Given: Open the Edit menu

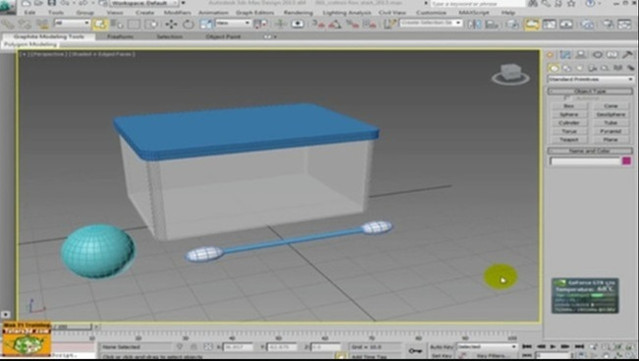Looking at the screenshot, I should (29, 13).
